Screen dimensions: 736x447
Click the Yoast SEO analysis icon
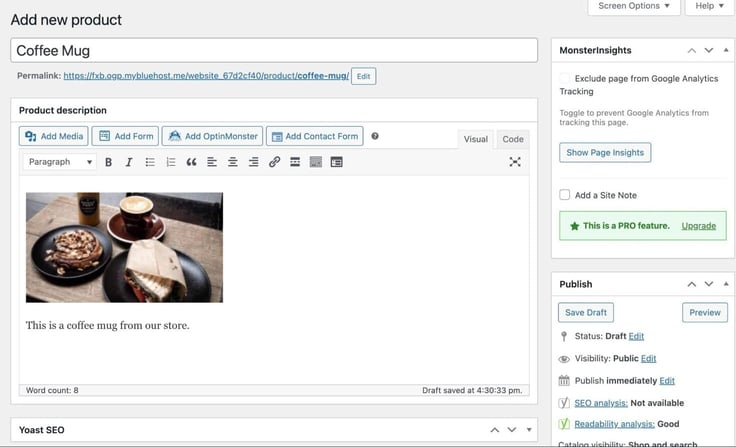coord(564,403)
